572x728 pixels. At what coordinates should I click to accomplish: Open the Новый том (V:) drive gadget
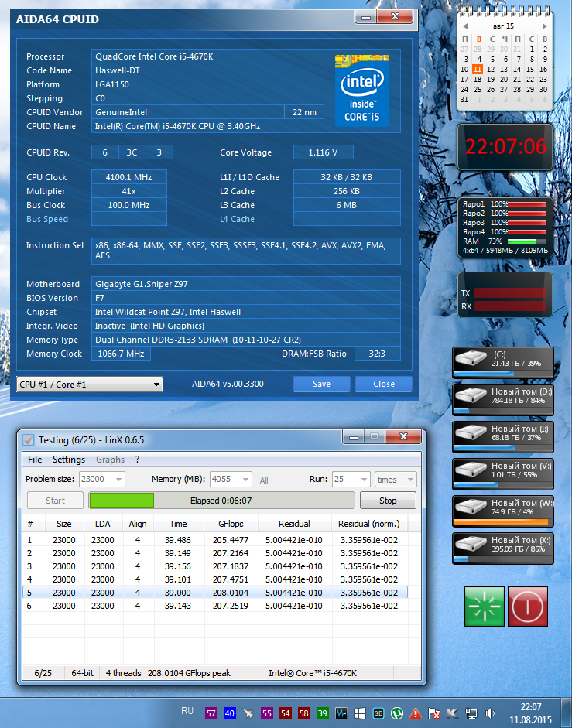click(503, 474)
